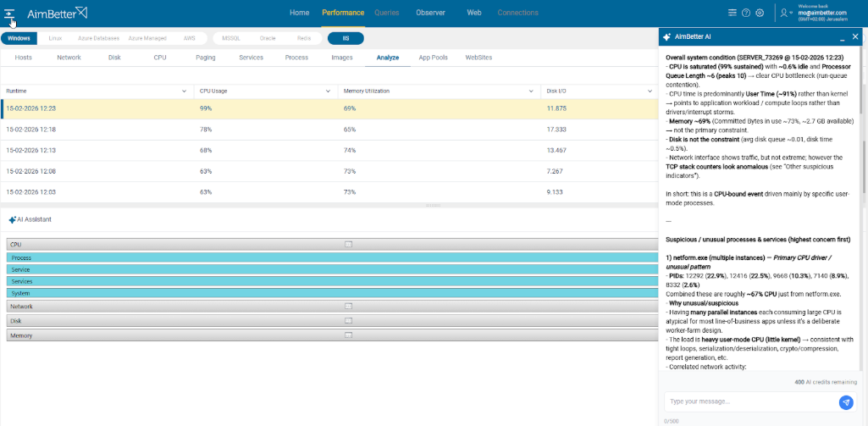Select the IIS platform button
This screenshot has width=868, height=426.
point(346,38)
